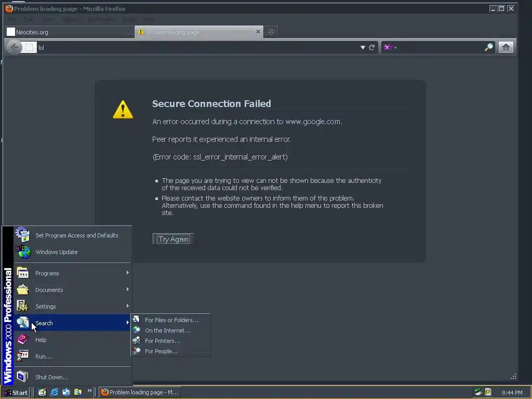Image resolution: width=532 pixels, height=399 pixels.
Task: Click the Show Desktop quick launch icon
Action: [x=42, y=392]
